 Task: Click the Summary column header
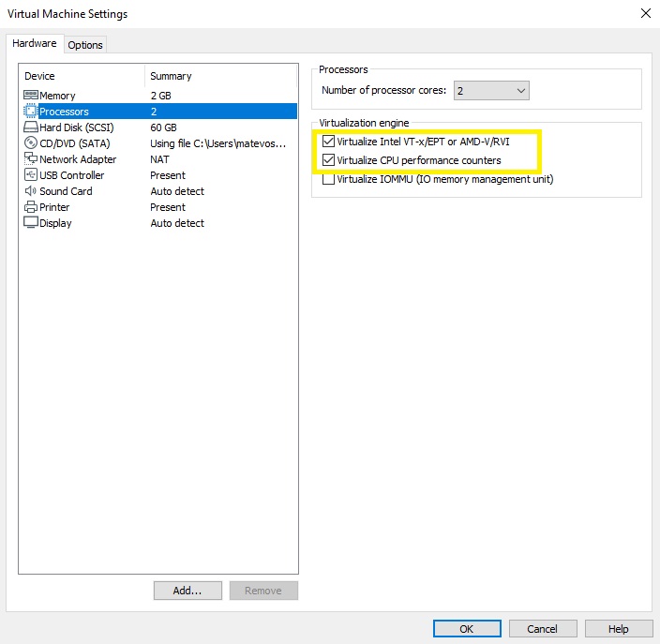click(x=171, y=76)
